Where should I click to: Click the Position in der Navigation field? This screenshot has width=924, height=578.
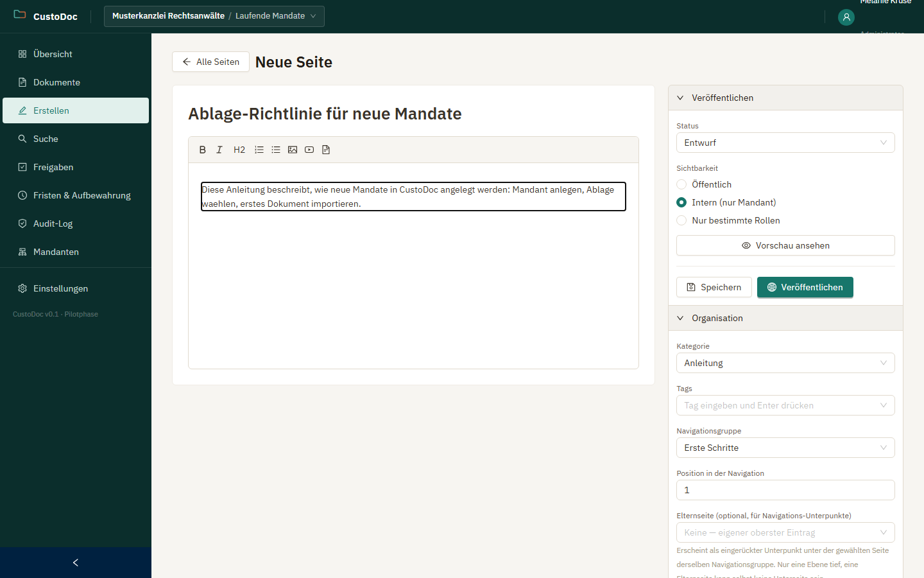[x=785, y=490]
